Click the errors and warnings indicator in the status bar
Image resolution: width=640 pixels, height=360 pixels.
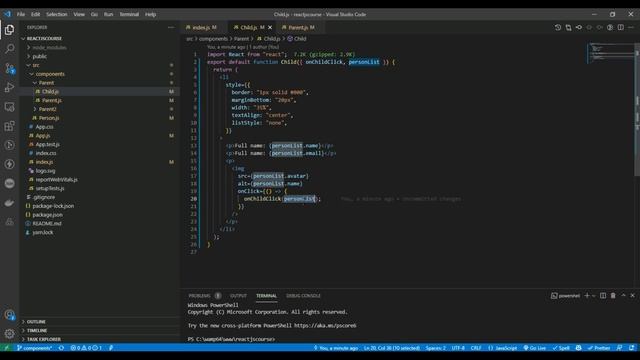(86, 348)
